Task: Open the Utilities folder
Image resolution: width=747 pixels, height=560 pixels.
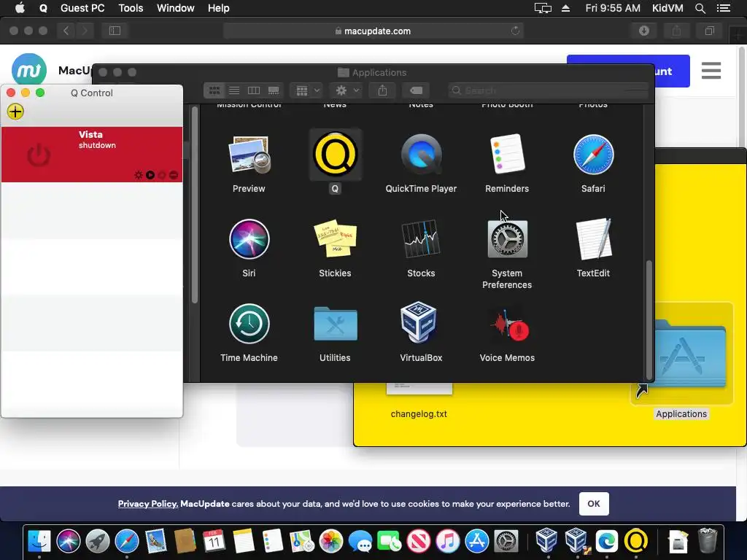Action: (x=335, y=324)
